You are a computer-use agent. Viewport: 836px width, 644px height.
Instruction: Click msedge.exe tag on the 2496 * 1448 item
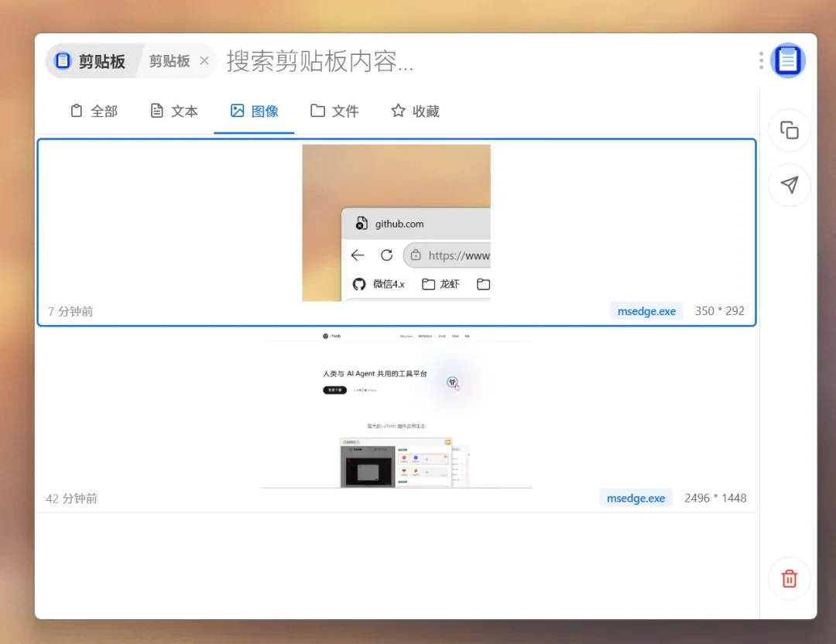coord(636,498)
